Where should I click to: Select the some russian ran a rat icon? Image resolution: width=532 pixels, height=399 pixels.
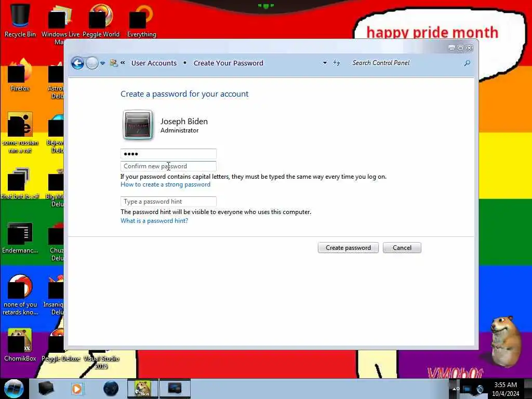[20, 133]
